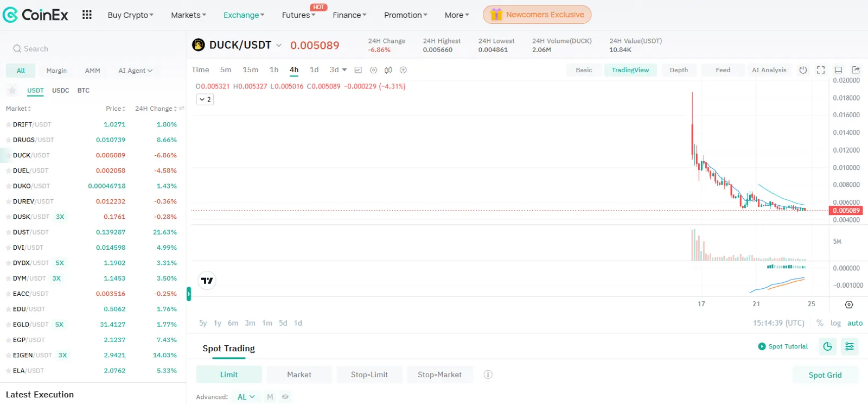Open the DUCK/USDT pair selector chevron
Viewport: 868px width, 405px height.
tap(279, 46)
